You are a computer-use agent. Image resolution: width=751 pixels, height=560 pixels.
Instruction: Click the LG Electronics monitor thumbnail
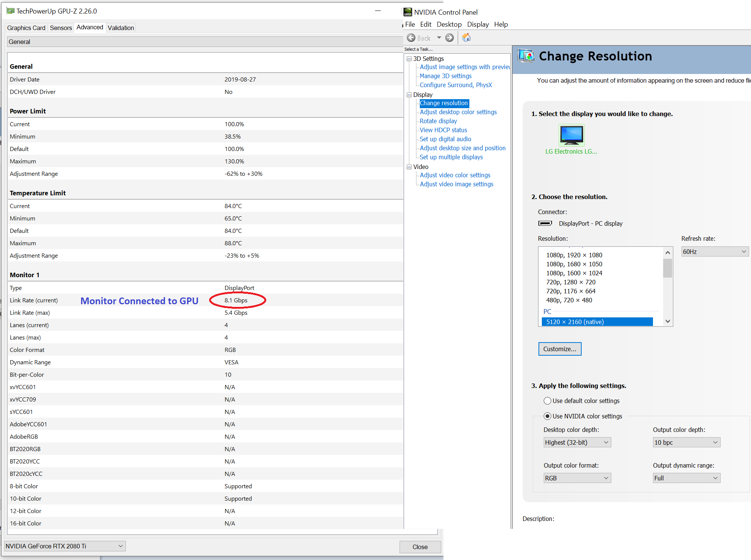pos(572,135)
